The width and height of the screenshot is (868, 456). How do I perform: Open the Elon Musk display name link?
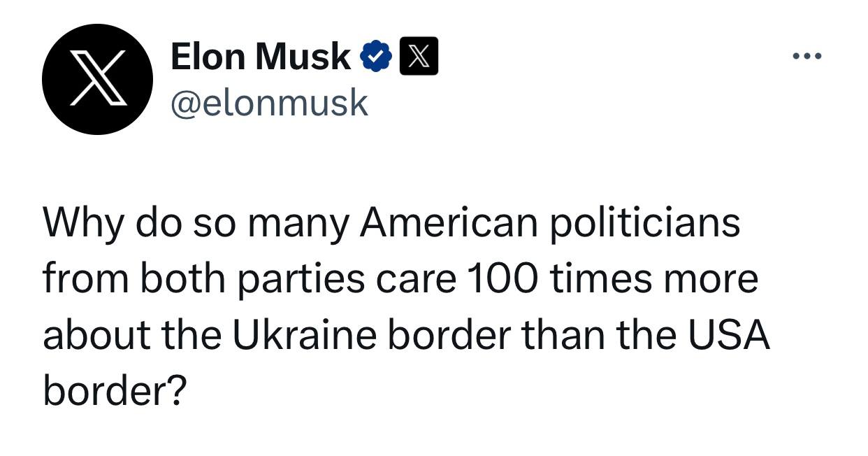pos(260,57)
